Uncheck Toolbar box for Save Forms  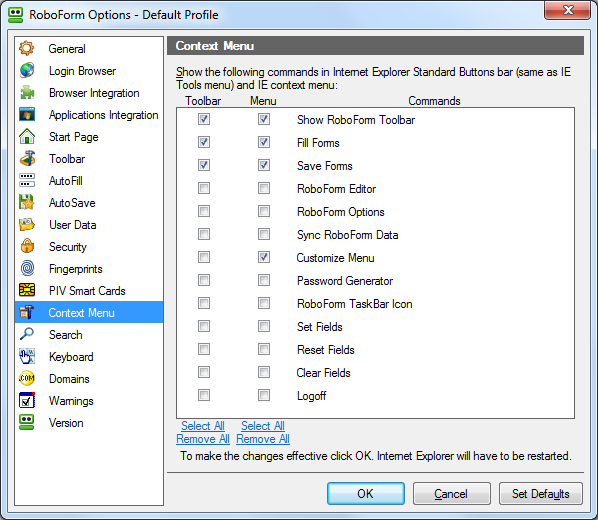[x=204, y=165]
